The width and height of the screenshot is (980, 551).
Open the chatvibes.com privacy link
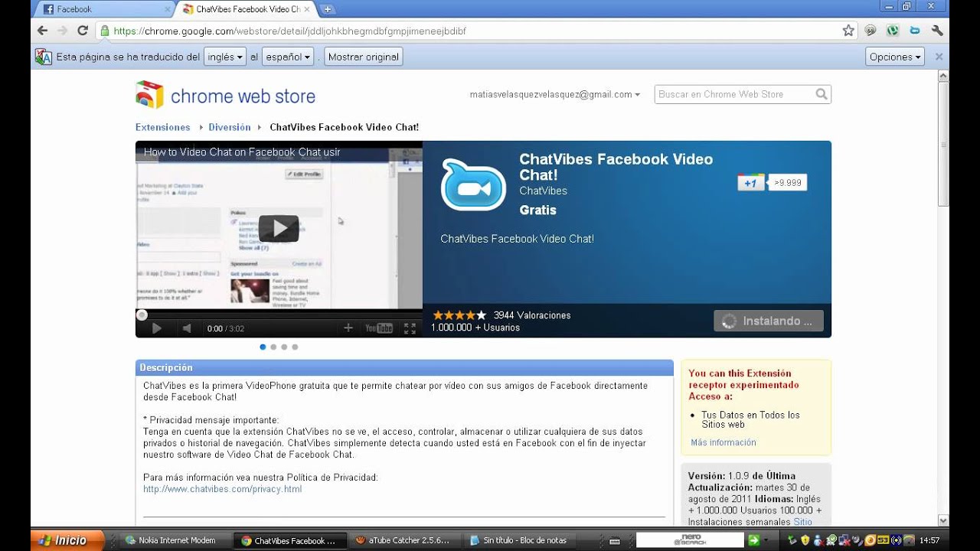click(222, 489)
